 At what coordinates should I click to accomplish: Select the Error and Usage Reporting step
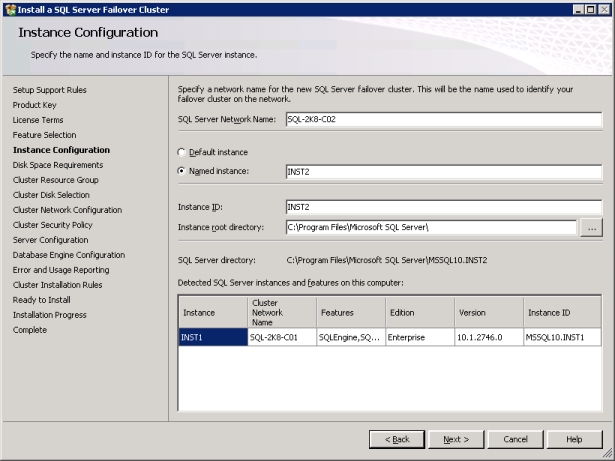[61, 270]
